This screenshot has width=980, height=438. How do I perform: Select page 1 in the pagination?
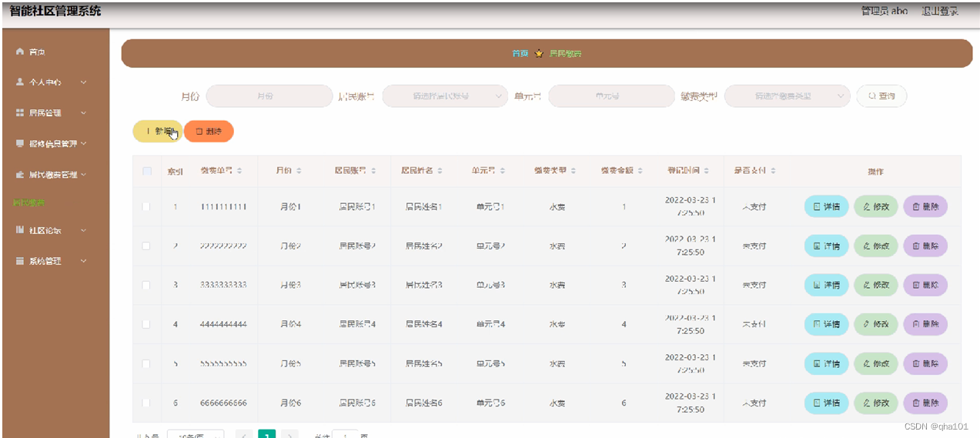click(x=266, y=434)
